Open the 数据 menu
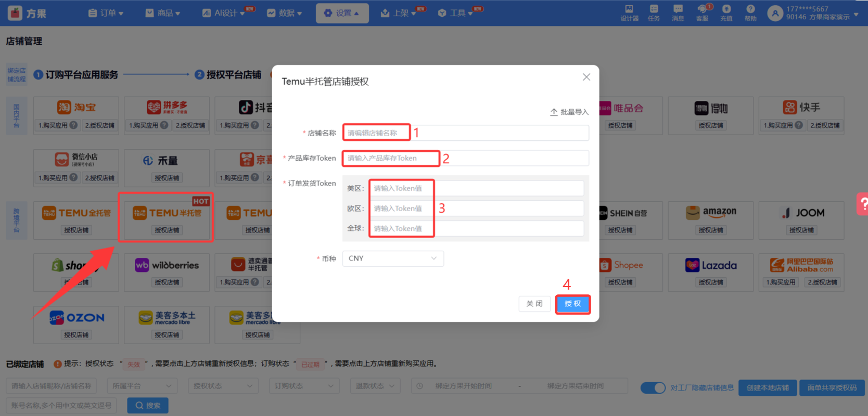868x416 pixels. 285,13
